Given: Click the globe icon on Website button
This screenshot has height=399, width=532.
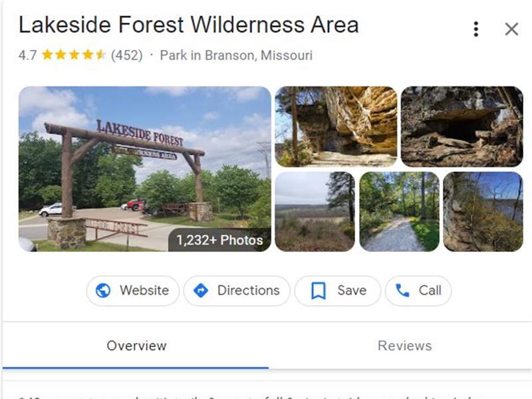Looking at the screenshot, I should [x=103, y=291].
